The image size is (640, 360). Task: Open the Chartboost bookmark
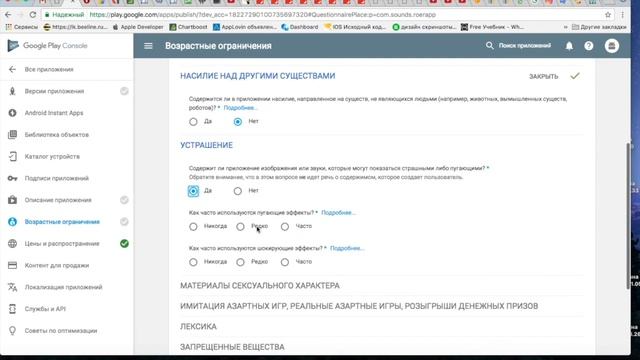click(x=188, y=27)
